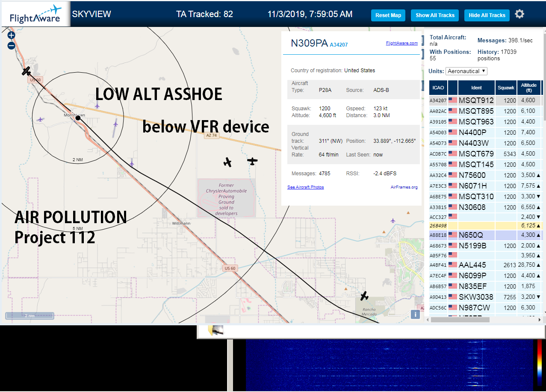Select the MSQT679 aircraft row

[x=486, y=154]
